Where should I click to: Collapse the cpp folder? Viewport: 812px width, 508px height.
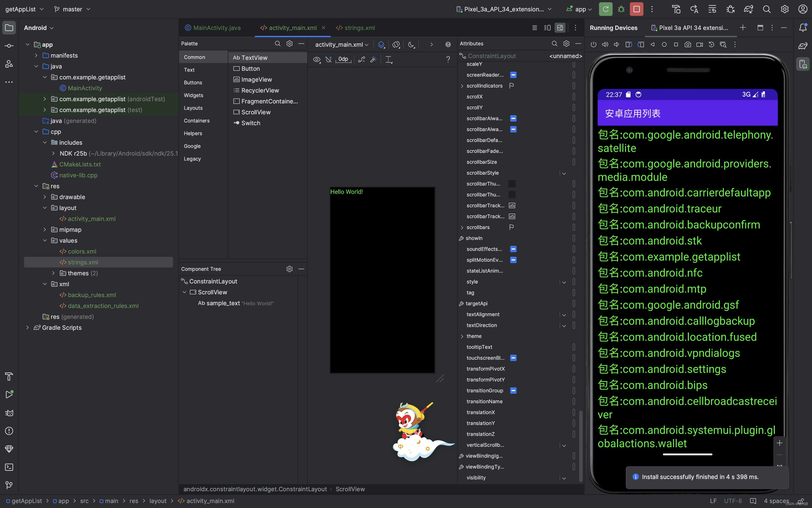click(36, 132)
